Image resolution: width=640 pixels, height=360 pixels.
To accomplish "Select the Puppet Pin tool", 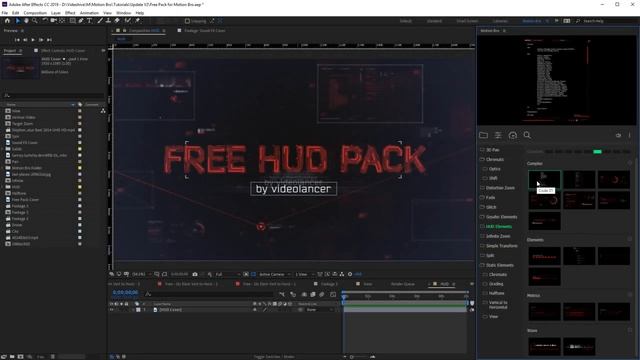I will coord(138,20).
